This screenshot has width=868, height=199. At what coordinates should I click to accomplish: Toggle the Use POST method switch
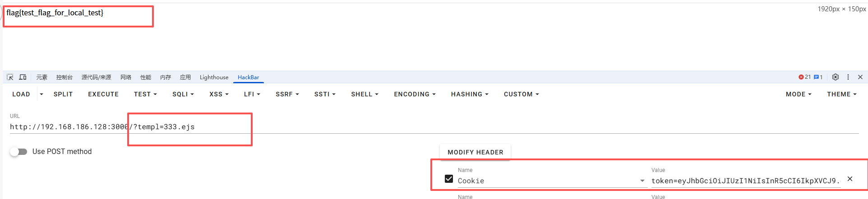[x=18, y=152]
